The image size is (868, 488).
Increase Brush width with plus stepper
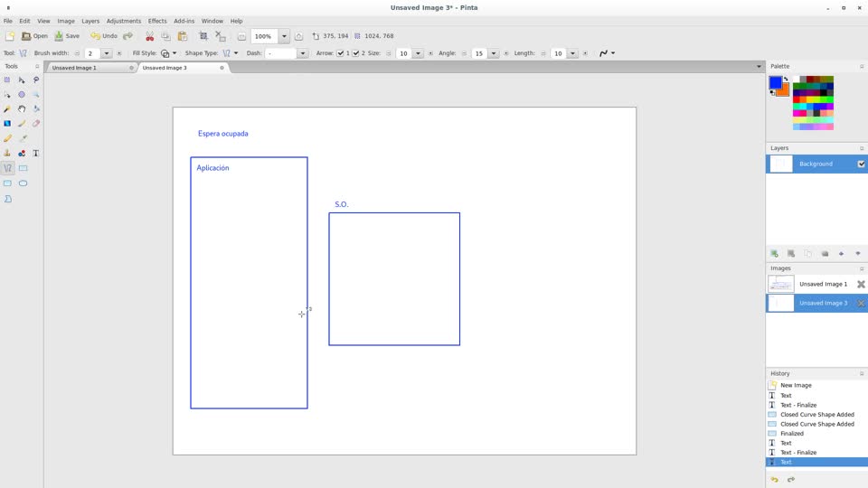click(x=119, y=53)
